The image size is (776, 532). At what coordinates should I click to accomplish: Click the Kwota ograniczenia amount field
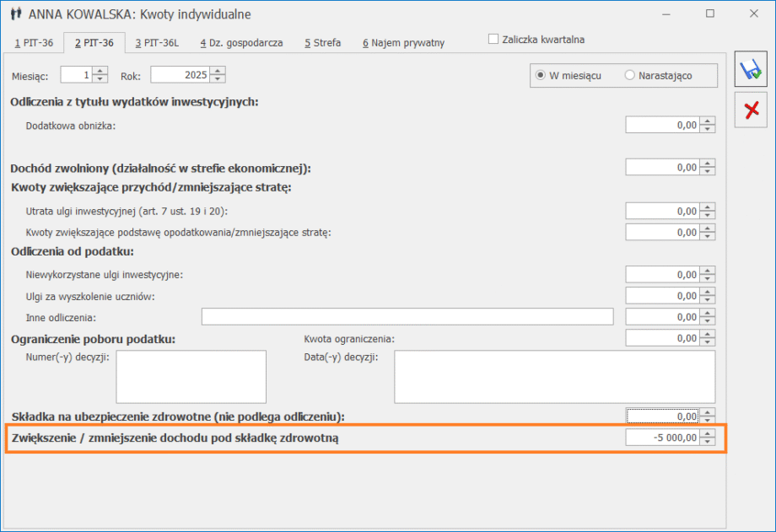(663, 338)
